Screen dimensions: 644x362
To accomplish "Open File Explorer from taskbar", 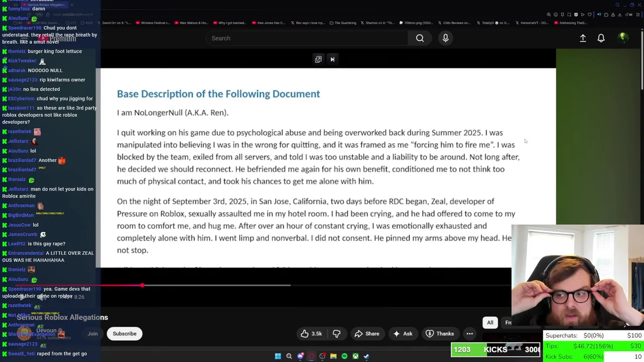I will coord(333,356).
